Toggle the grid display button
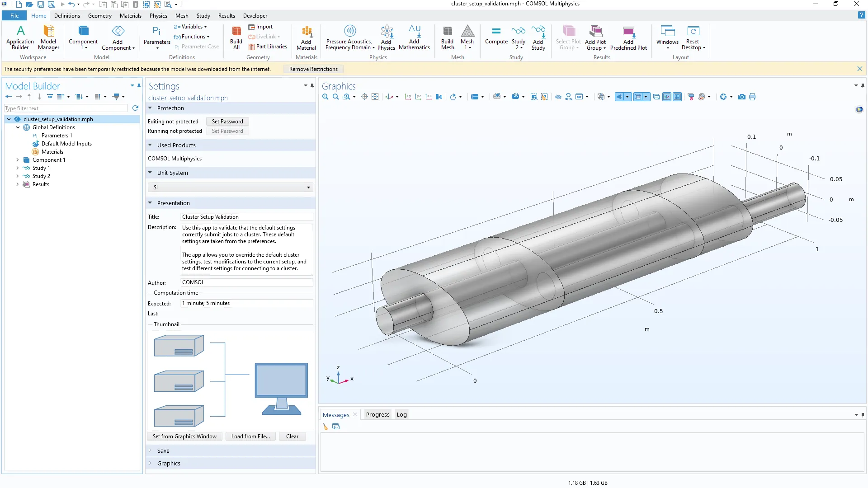868x488 pixels. pos(677,97)
